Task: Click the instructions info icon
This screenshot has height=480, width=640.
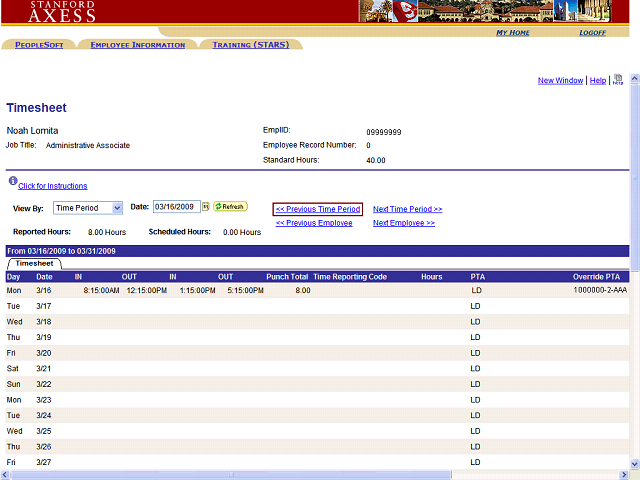Action: [13, 182]
